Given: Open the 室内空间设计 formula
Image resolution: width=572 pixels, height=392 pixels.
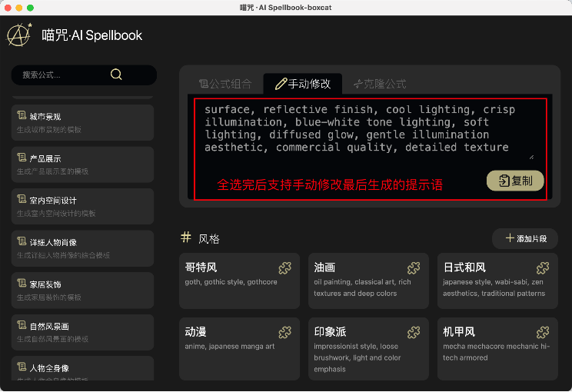Looking at the screenshot, I should pyautogui.click(x=82, y=207).
